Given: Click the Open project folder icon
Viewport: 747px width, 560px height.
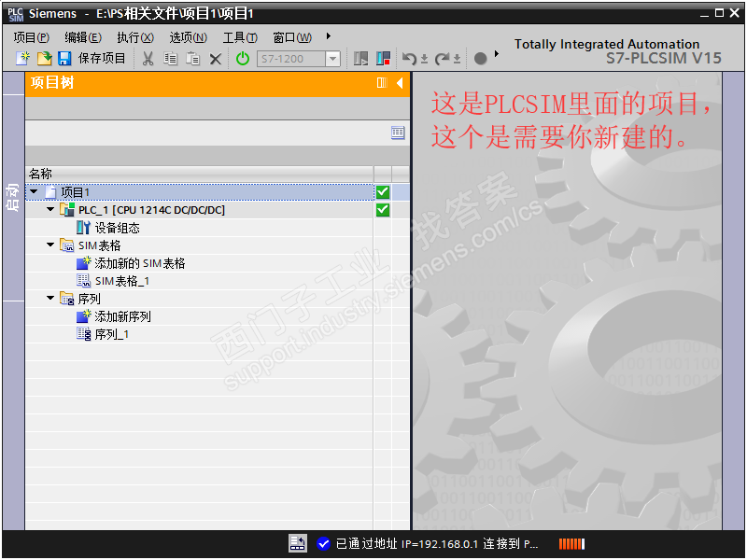Looking at the screenshot, I should [44, 58].
